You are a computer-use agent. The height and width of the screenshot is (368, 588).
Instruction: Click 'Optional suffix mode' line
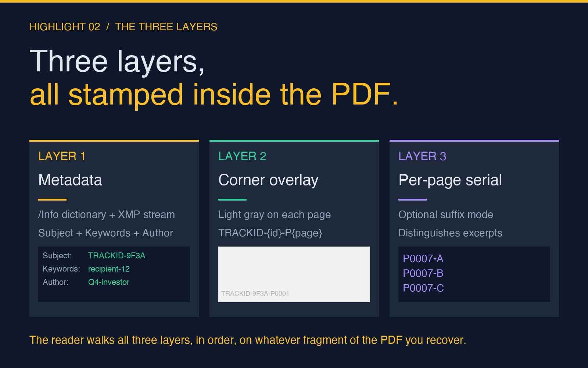pyautogui.click(x=446, y=215)
